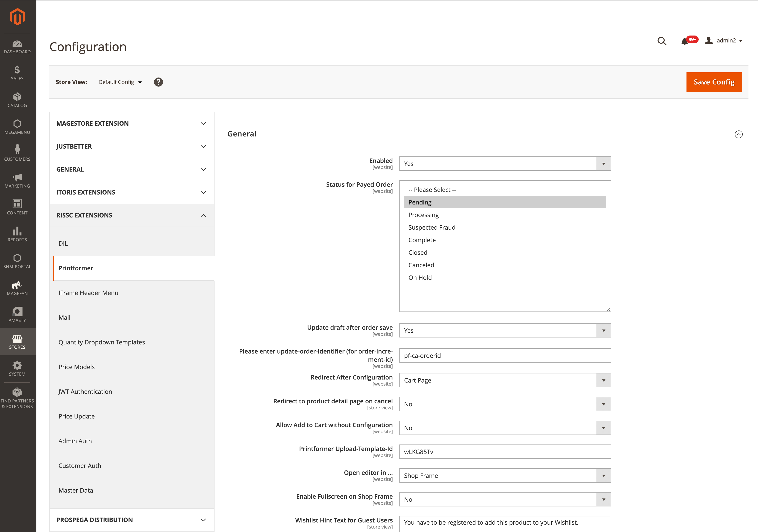758x532 pixels.
Task: Select Processing in the status list
Action: 424,215
